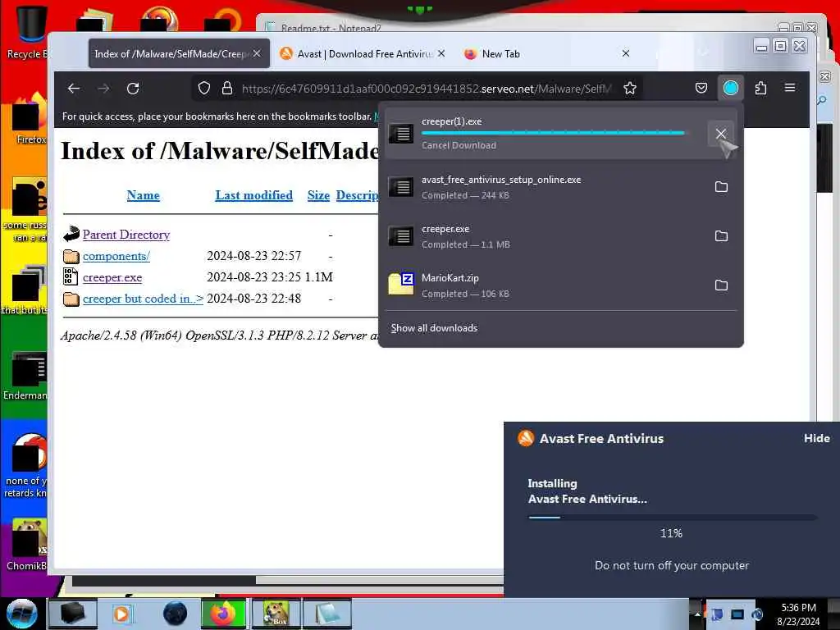840x630 pixels.
Task: Close the New Tab tab
Action: (x=626, y=53)
